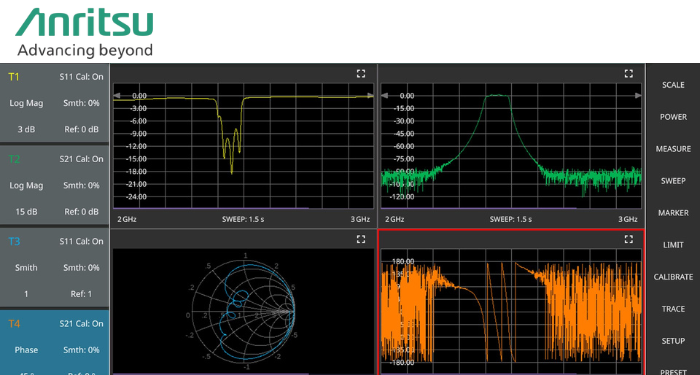Open the SCALE menu

(x=673, y=85)
